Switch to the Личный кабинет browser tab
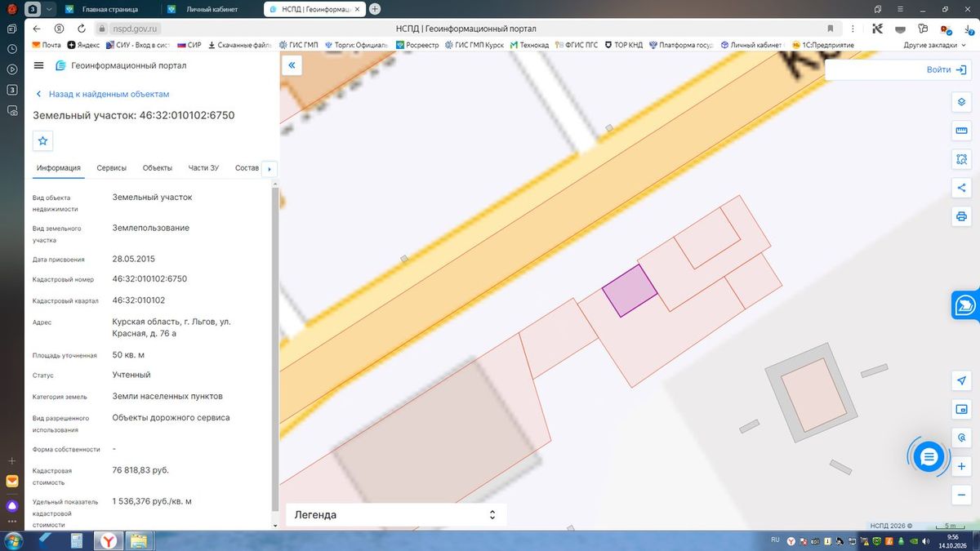 pos(211,9)
